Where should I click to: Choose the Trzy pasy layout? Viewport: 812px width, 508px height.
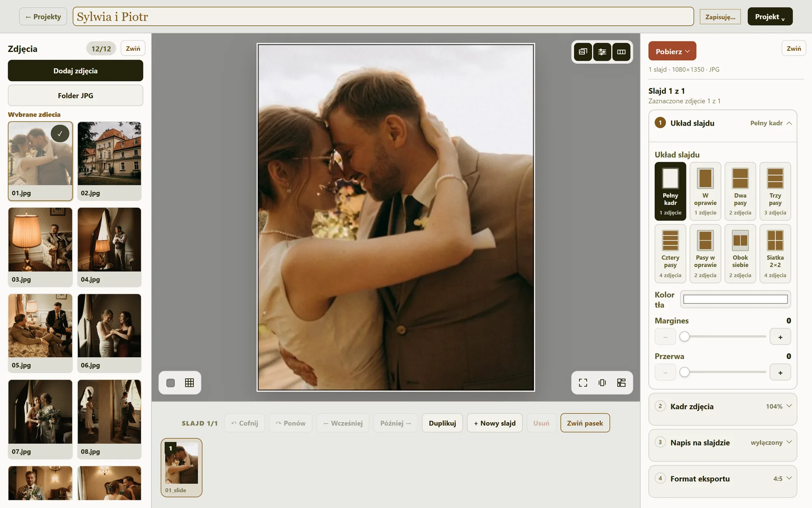tap(775, 191)
